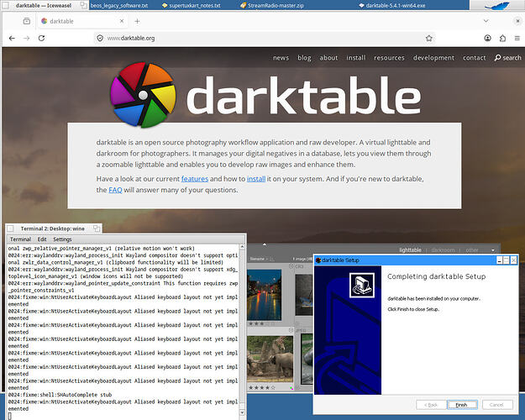Open the FAQ link
Viewport: 525px width, 420px height.
tap(115, 190)
